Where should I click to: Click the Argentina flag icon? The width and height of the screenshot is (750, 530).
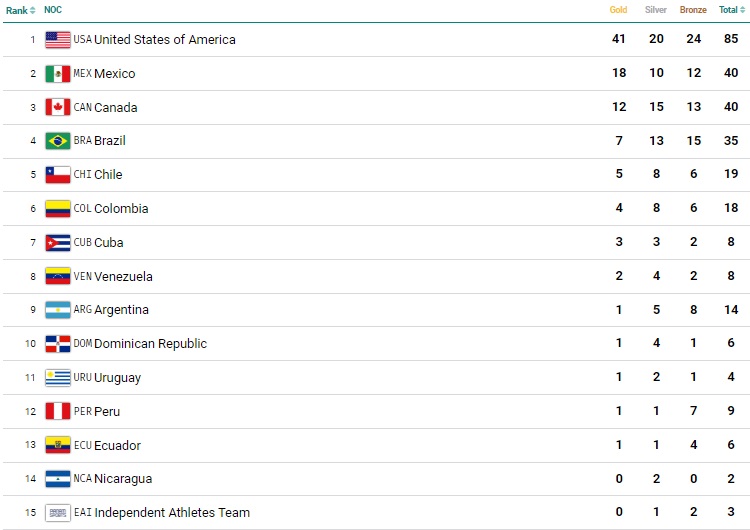click(x=58, y=310)
